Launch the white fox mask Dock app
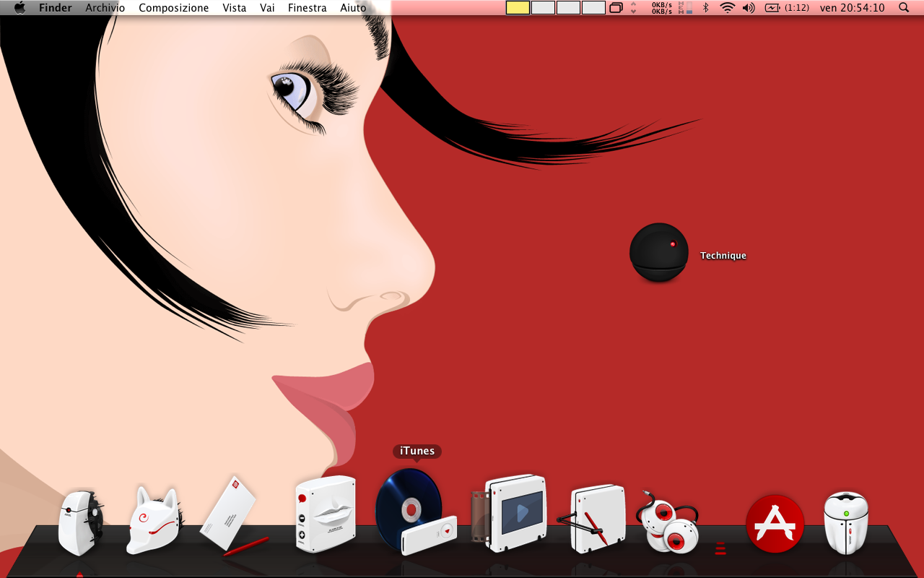The image size is (924, 578). click(x=154, y=521)
